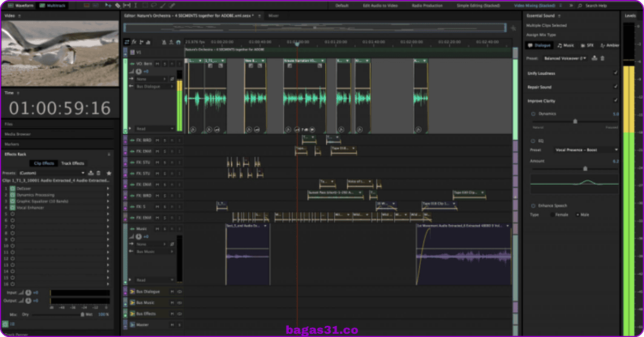This screenshot has height=337, width=644.
Task: Open VO track Read automation dropdown
Action: coord(155,129)
